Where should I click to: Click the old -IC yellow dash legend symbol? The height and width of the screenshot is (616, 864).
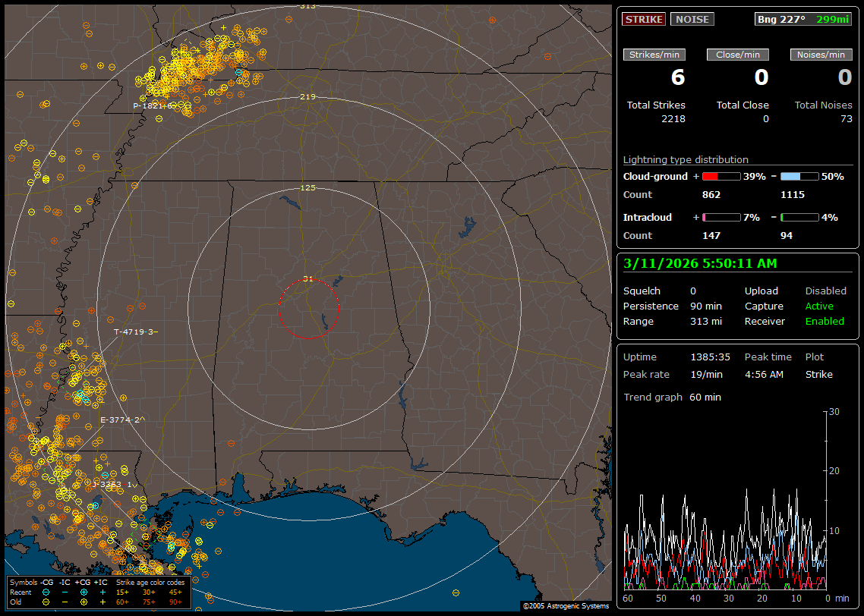pyautogui.click(x=65, y=602)
